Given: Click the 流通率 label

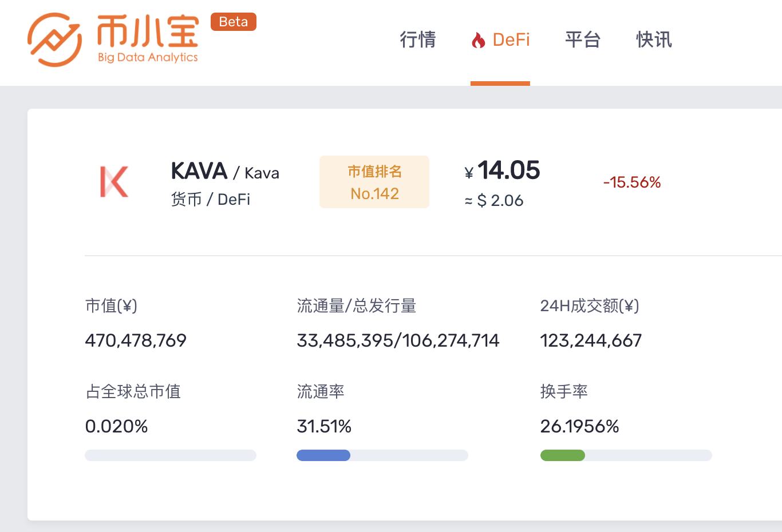Looking at the screenshot, I should click(x=321, y=392).
